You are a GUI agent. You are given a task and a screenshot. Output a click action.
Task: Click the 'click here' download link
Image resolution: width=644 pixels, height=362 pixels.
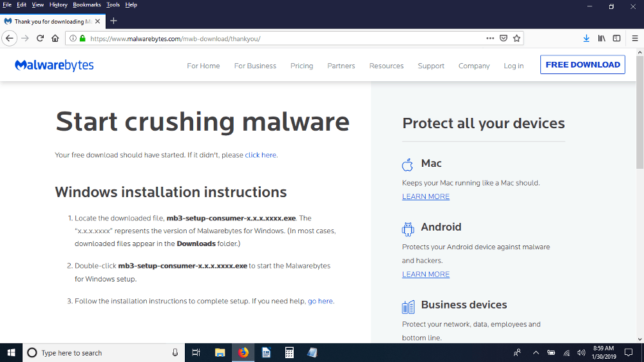(260, 155)
